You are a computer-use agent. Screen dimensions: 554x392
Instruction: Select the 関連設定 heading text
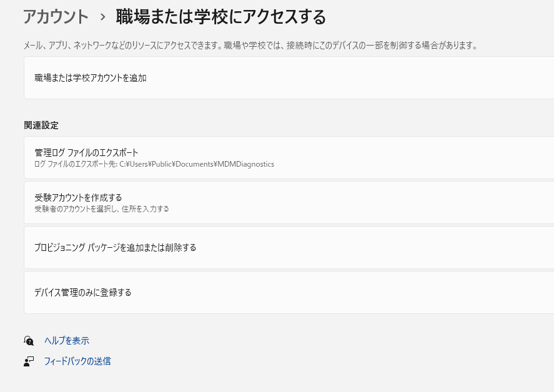point(41,125)
